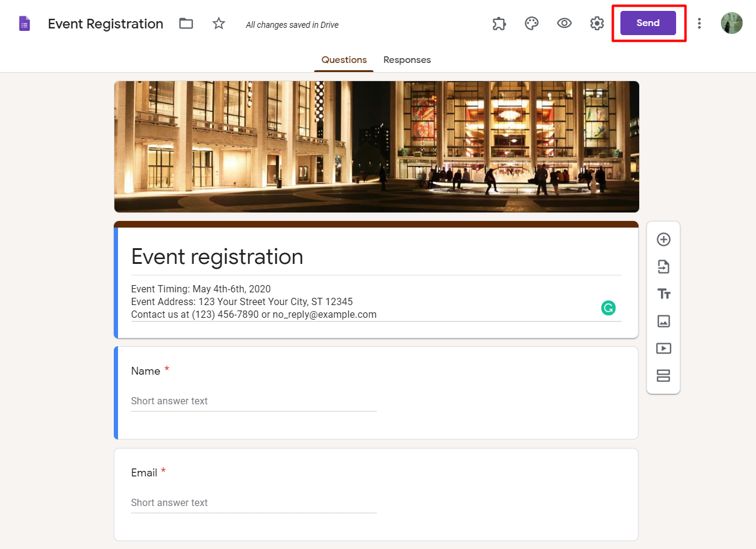Switch to the Responses tab
The width and height of the screenshot is (756, 549).
[407, 60]
